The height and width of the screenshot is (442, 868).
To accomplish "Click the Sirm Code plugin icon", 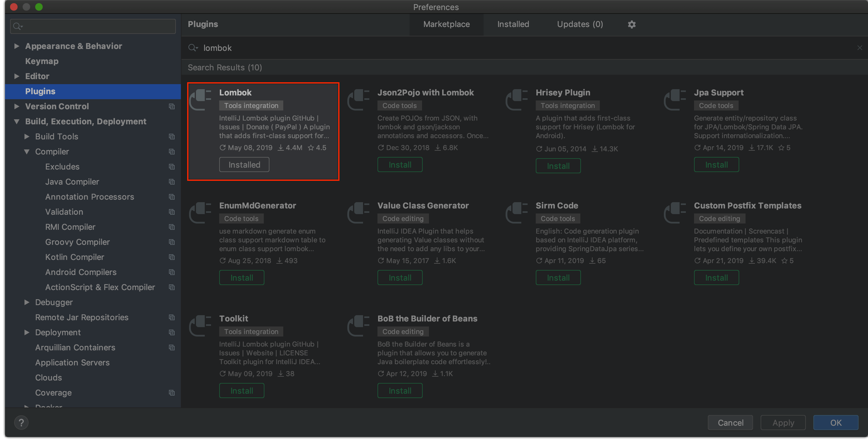I will [x=517, y=213].
